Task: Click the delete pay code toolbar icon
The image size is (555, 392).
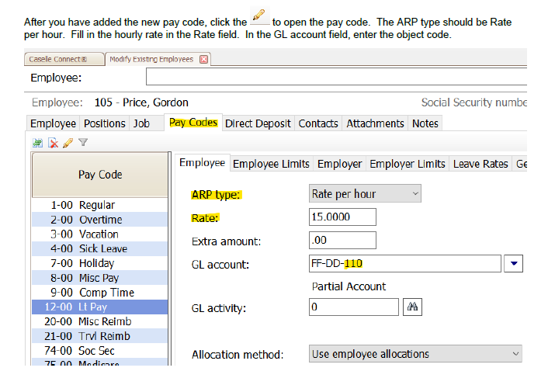Action: (x=53, y=143)
